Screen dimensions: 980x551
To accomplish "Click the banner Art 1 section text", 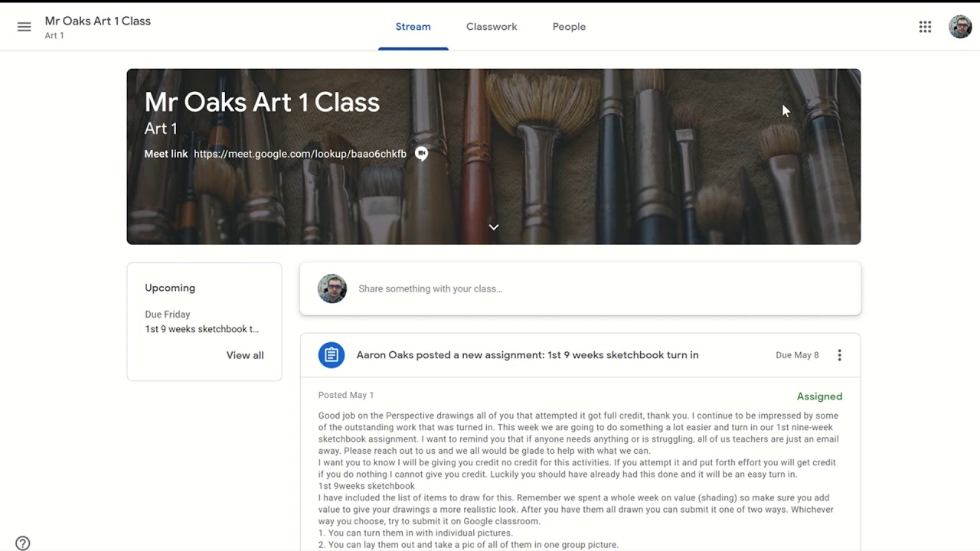I will click(161, 129).
